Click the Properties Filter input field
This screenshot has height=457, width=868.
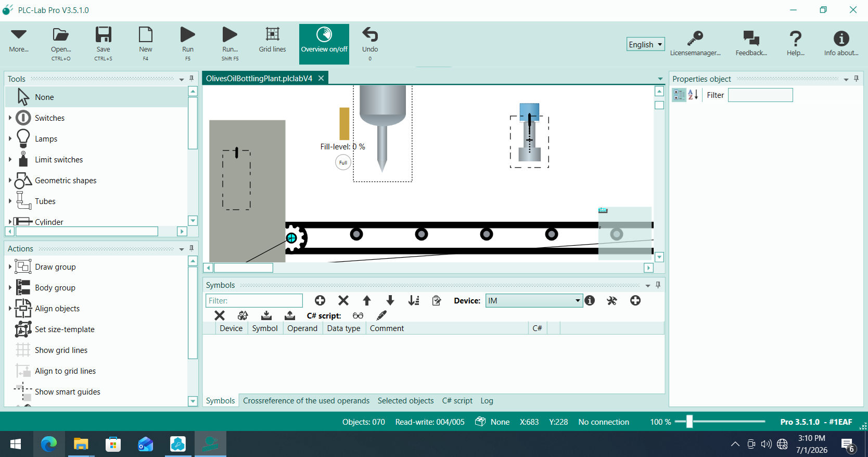click(760, 95)
